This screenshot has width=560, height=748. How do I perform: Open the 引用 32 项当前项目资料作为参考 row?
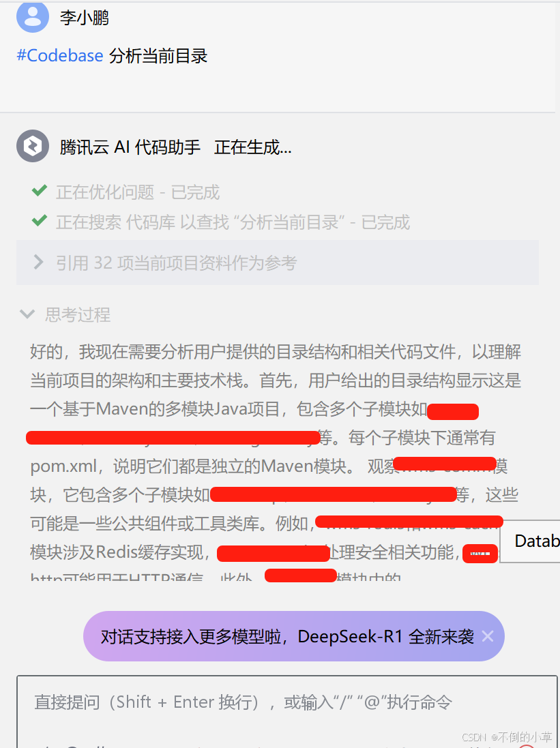coord(278,263)
